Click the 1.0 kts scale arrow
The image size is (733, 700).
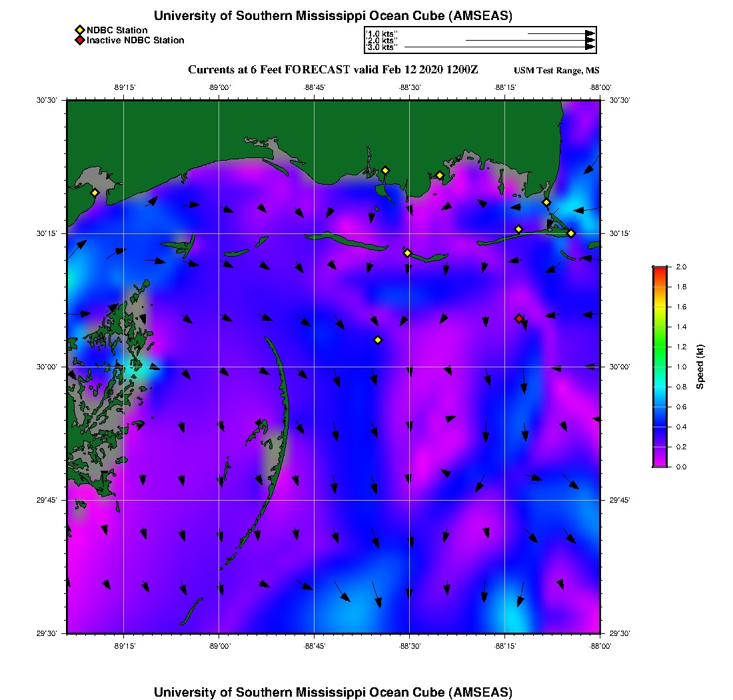tap(561, 33)
